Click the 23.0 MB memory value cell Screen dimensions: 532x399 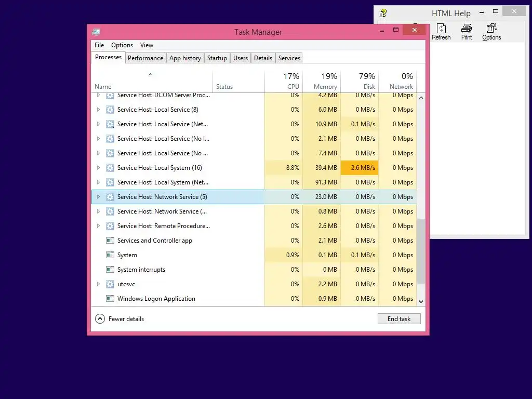pos(322,197)
